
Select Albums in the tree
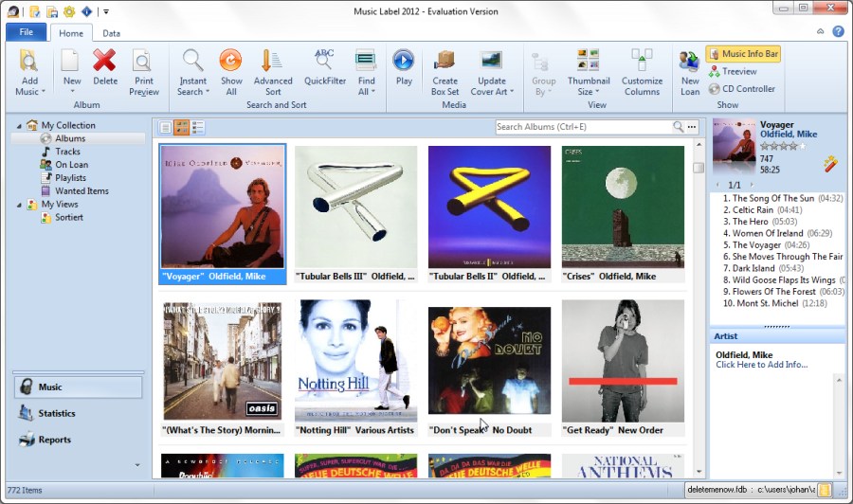pos(70,138)
